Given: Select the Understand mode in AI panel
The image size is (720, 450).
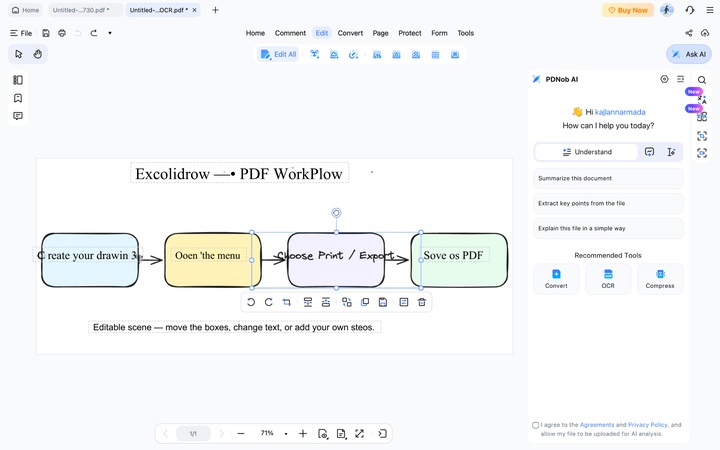Looking at the screenshot, I should 587,152.
